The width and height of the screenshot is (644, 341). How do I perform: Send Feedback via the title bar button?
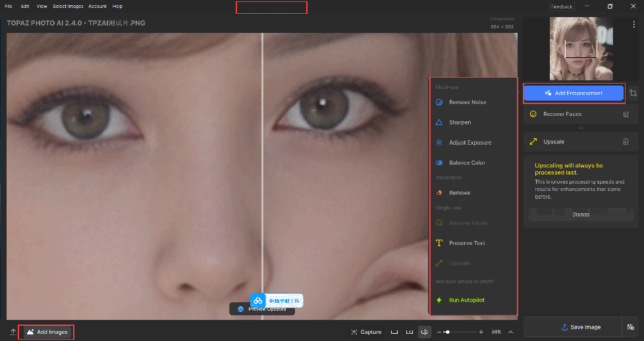point(562,7)
